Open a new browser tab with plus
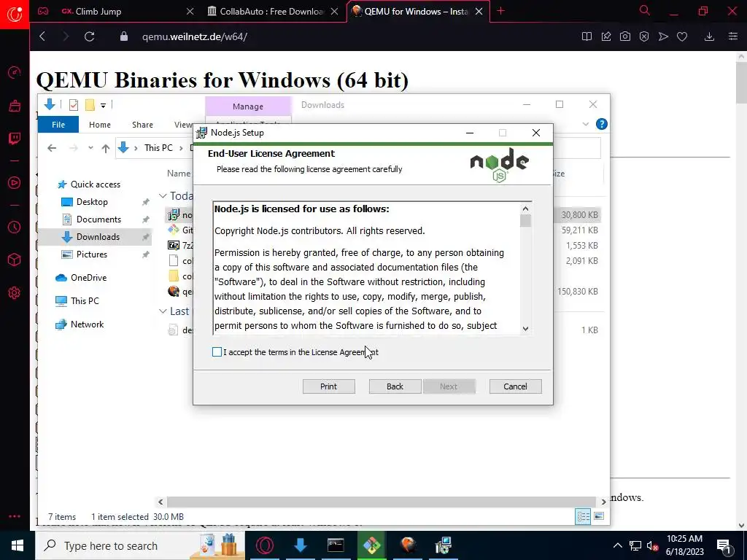Image resolution: width=747 pixels, height=560 pixels. (x=500, y=11)
